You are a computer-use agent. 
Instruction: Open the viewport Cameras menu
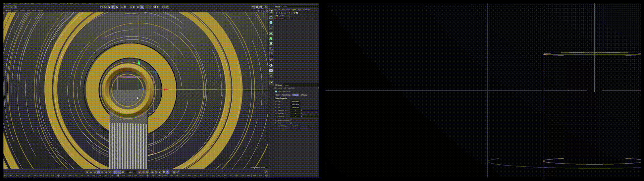(x=8, y=11)
